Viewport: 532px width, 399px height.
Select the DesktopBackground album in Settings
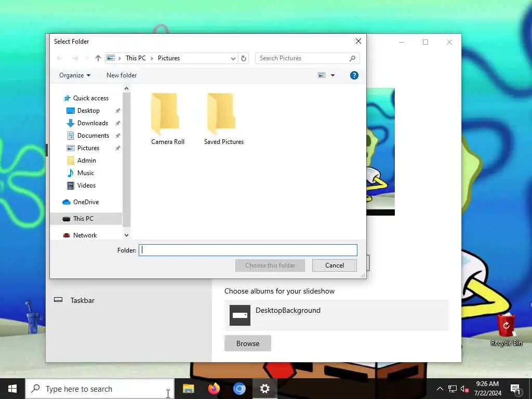click(337, 315)
